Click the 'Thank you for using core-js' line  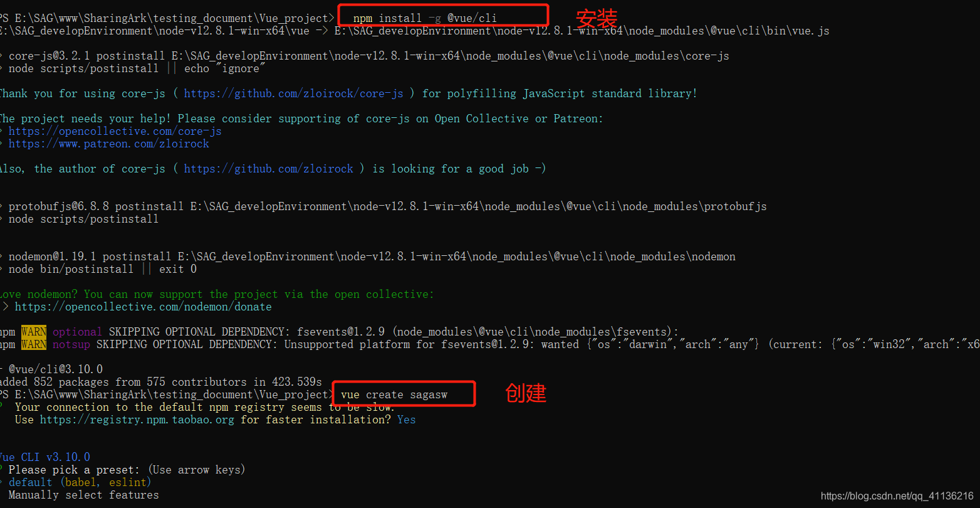point(348,93)
